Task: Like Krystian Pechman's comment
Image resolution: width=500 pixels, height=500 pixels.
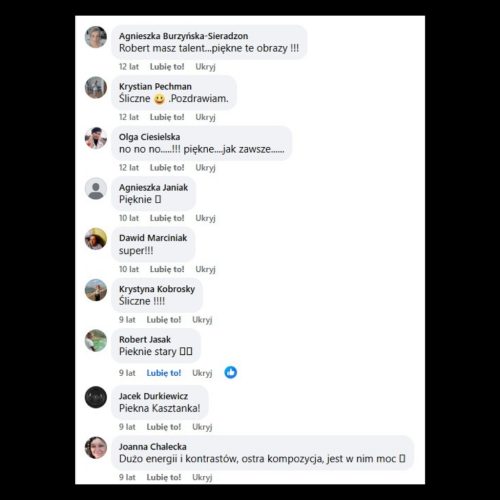Action: tap(167, 117)
